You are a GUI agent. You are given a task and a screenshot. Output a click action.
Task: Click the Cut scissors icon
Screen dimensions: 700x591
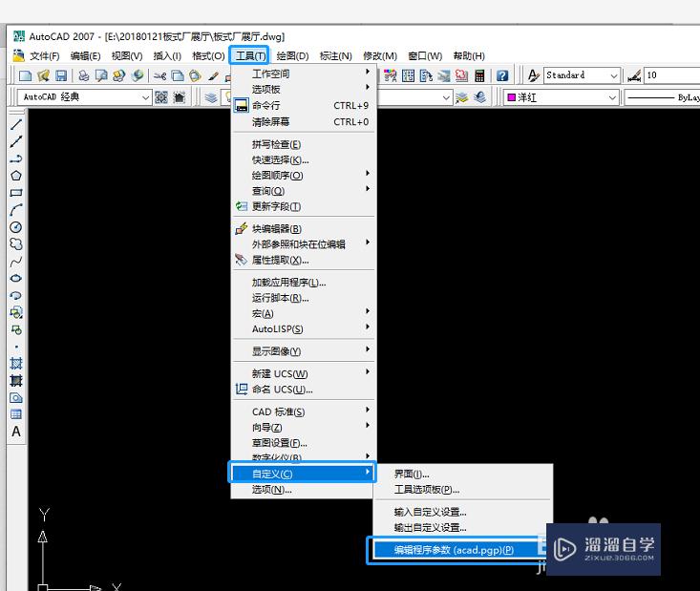point(159,75)
